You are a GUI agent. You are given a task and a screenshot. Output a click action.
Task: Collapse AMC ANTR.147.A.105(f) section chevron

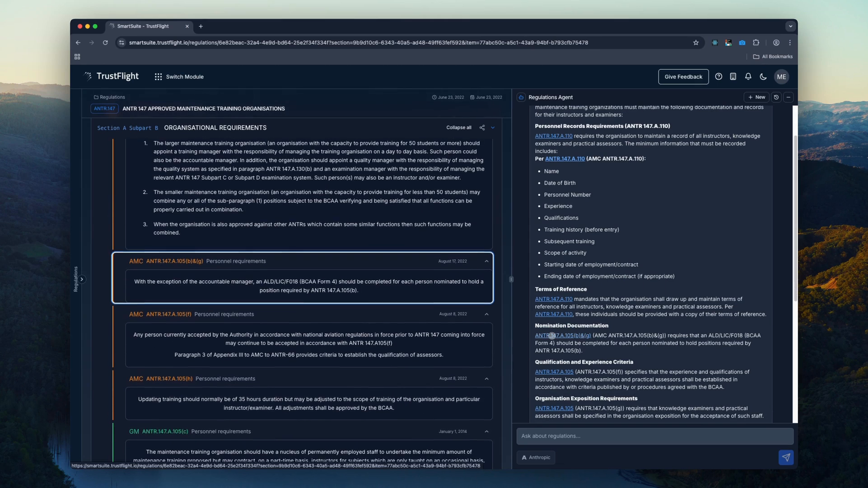point(486,314)
